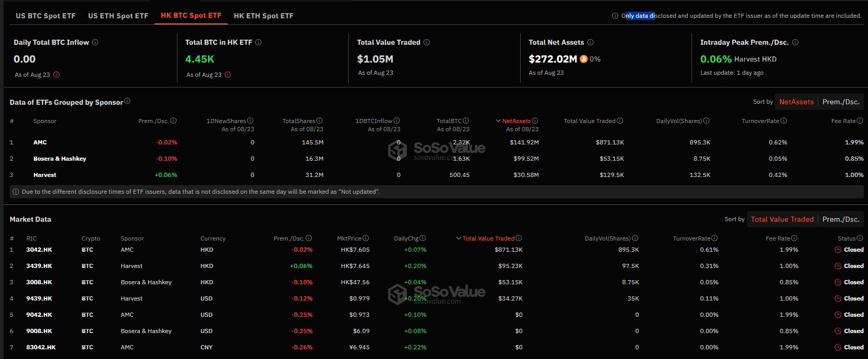Click info icon on sponsor table NetAssets header
Screen dimensions: 868x359
[535, 121]
